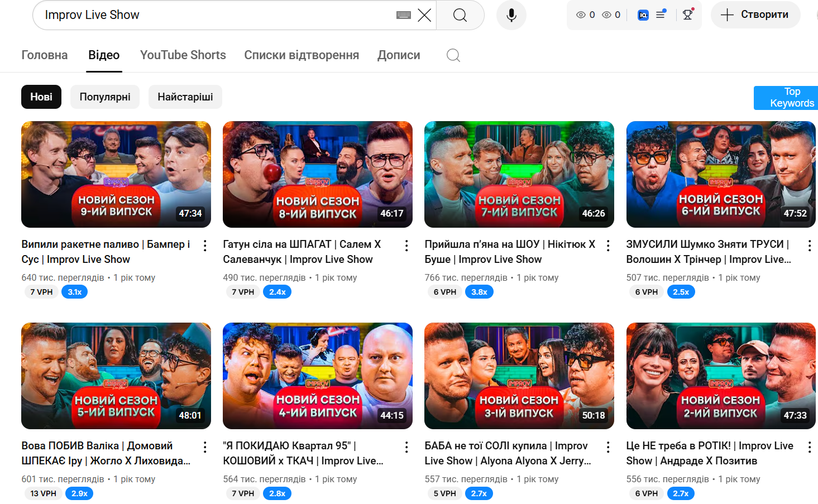This screenshot has width=818, height=504.
Task: Sort videos by Популярні
Action: 105,97
